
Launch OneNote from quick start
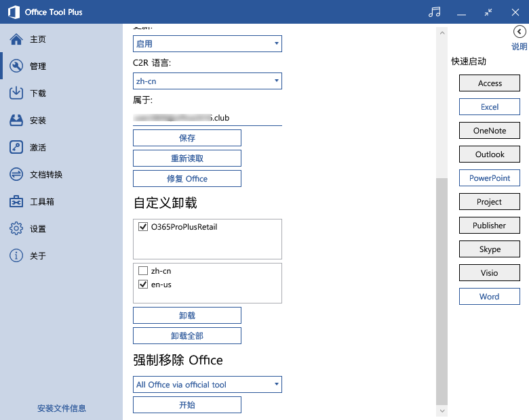(x=490, y=131)
